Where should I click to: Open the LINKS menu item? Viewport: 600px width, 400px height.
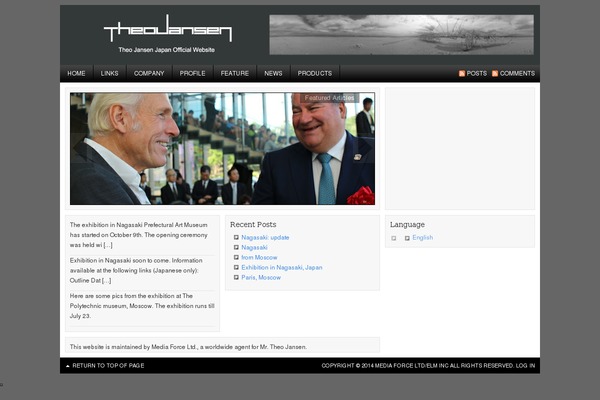(109, 73)
